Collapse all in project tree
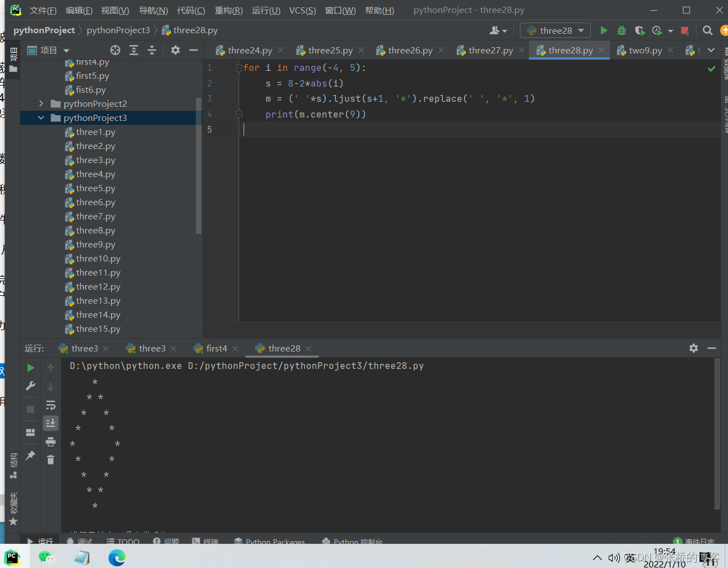 (x=152, y=50)
